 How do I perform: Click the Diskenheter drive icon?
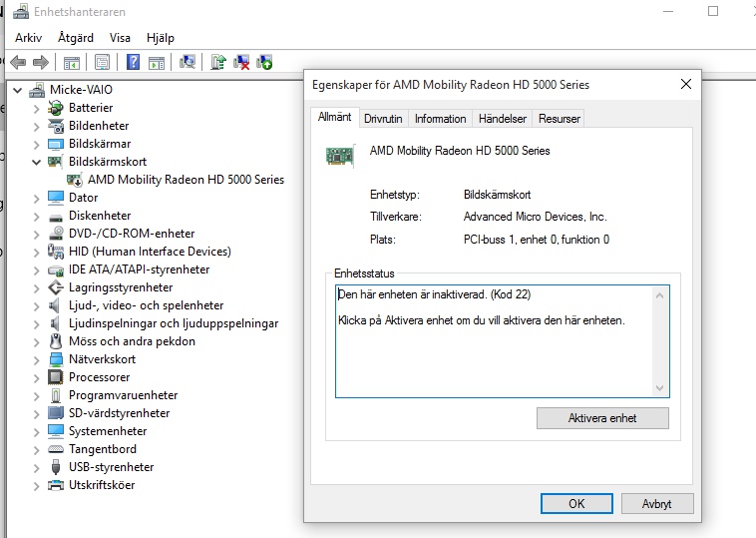pos(56,217)
